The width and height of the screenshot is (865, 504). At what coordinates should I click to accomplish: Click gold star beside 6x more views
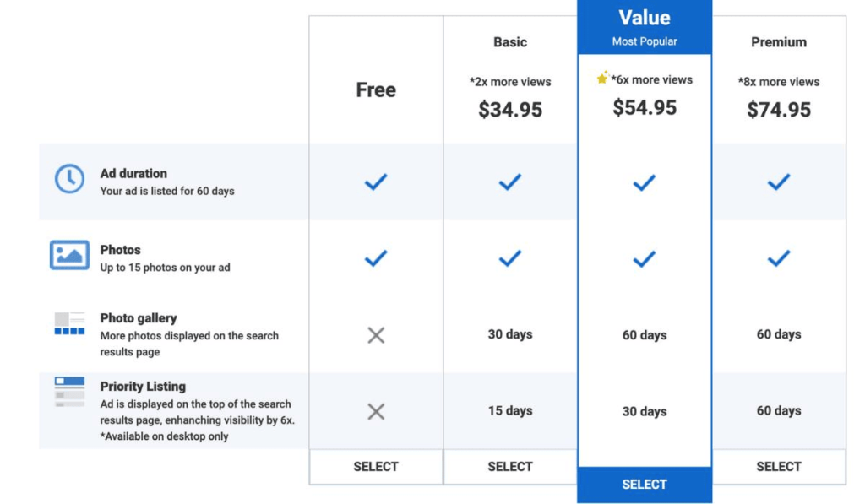(602, 79)
